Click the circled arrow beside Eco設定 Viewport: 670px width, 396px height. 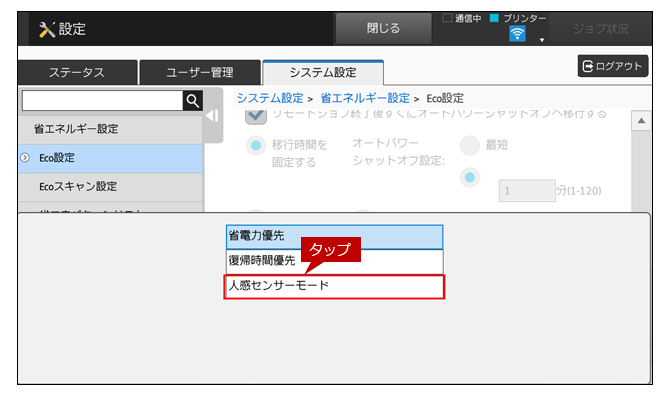[x=25, y=158]
